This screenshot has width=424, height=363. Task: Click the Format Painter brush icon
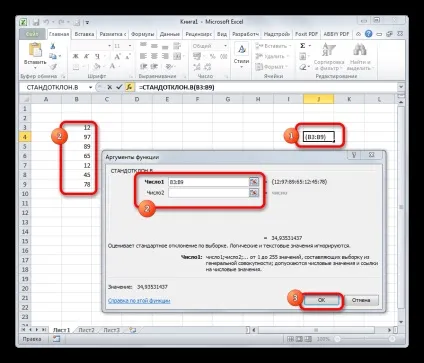point(53,67)
